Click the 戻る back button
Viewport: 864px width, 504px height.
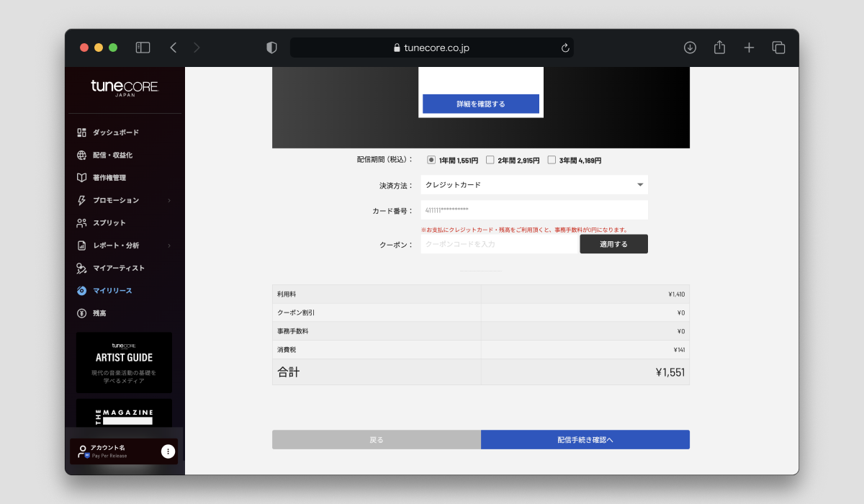pyautogui.click(x=377, y=440)
